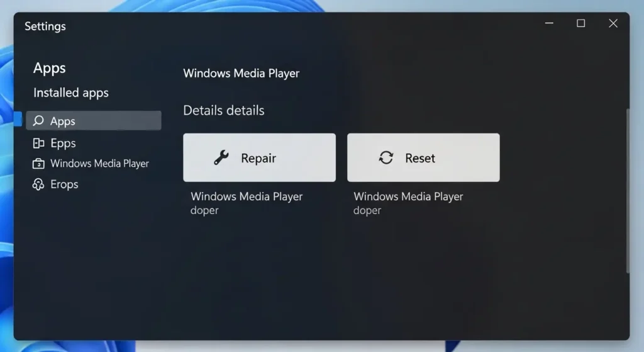Maximize the Settings window
Screen dimensions: 644x352
(580, 23)
